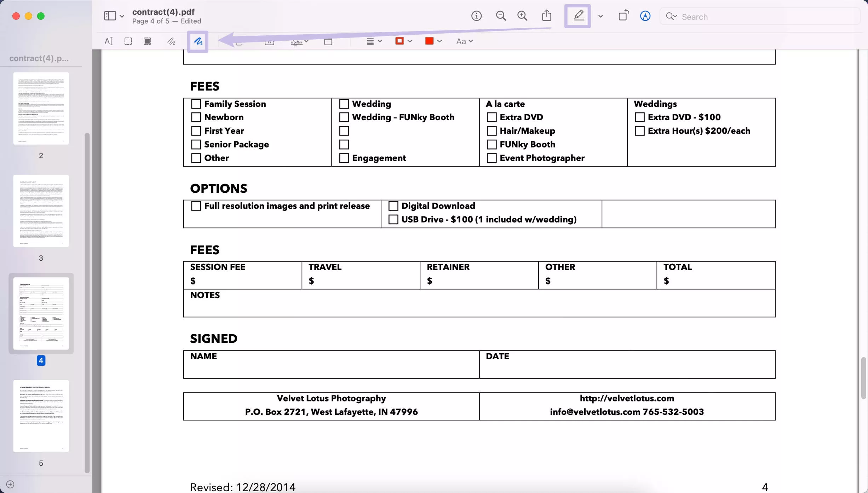Open the line style dropdown

pos(374,41)
